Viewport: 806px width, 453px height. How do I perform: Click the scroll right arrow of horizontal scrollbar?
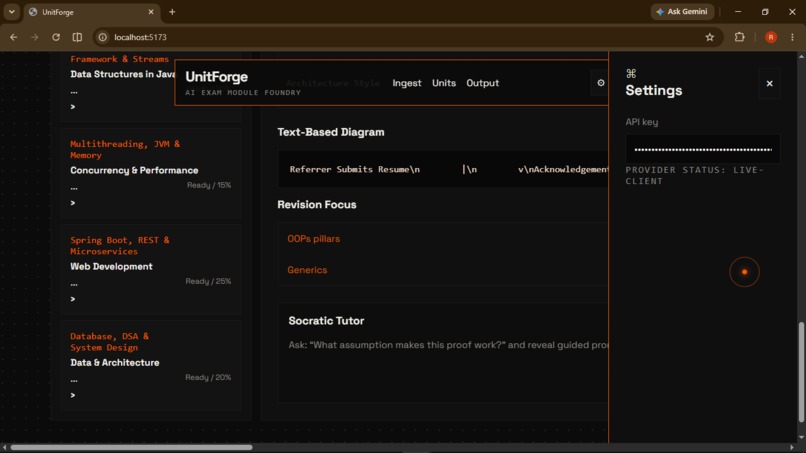click(x=792, y=447)
